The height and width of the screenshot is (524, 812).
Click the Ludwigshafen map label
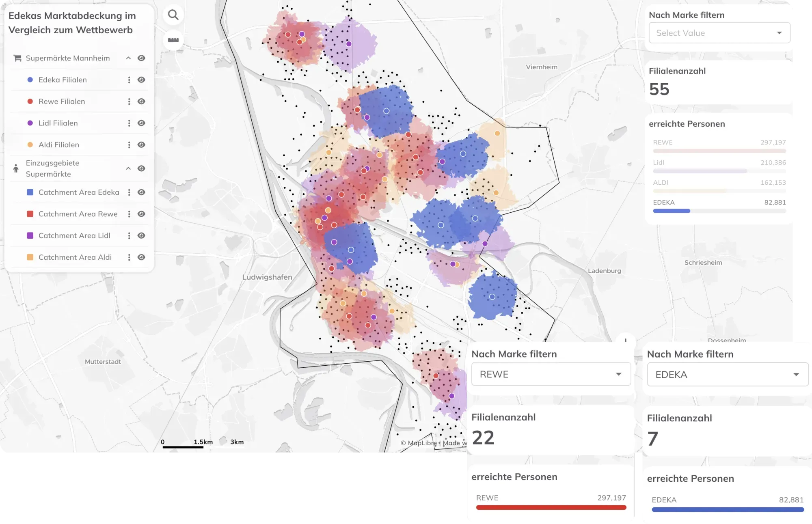(267, 277)
